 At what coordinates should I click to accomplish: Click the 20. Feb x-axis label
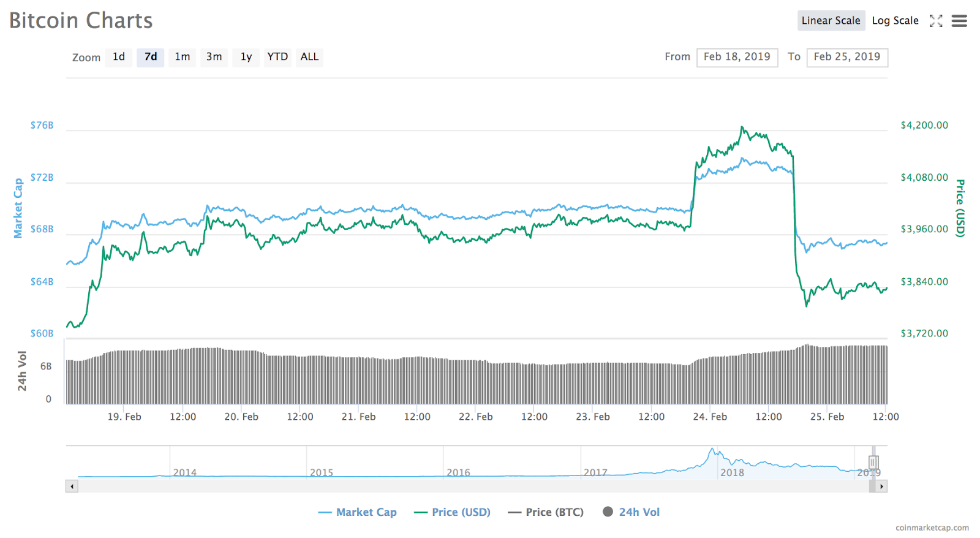[241, 417]
